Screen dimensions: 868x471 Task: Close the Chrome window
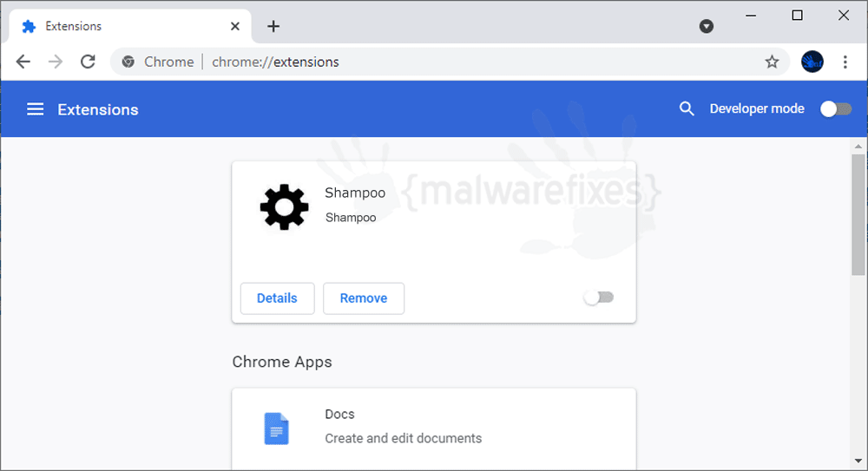pos(843,16)
